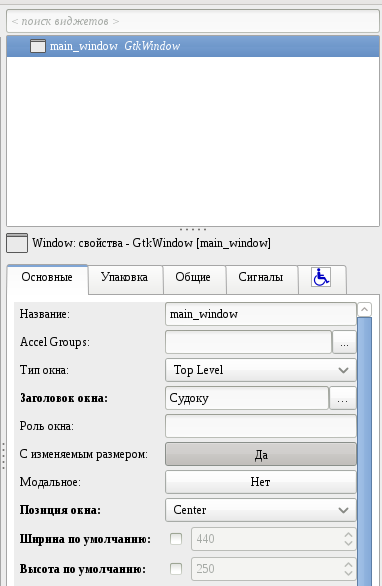The width and height of the screenshot is (382, 586).
Task: Open Accel Groups ellipsis button
Action: [x=344, y=342]
